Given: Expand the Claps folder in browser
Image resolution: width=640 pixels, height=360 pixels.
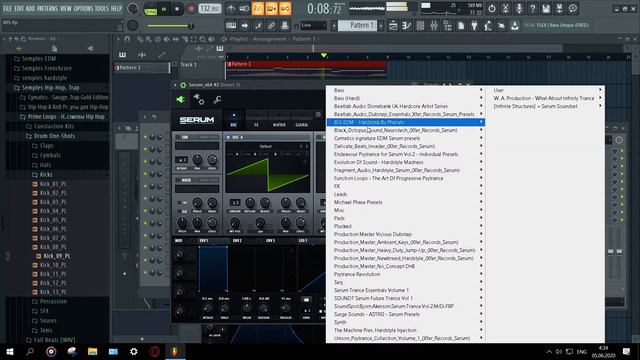Looking at the screenshot, I should 47,146.
